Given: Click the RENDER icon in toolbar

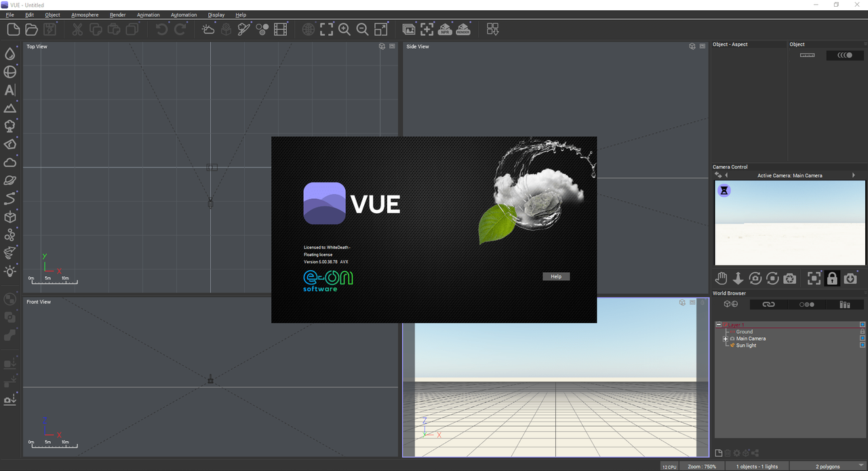Looking at the screenshot, I should pyautogui.click(x=463, y=29).
